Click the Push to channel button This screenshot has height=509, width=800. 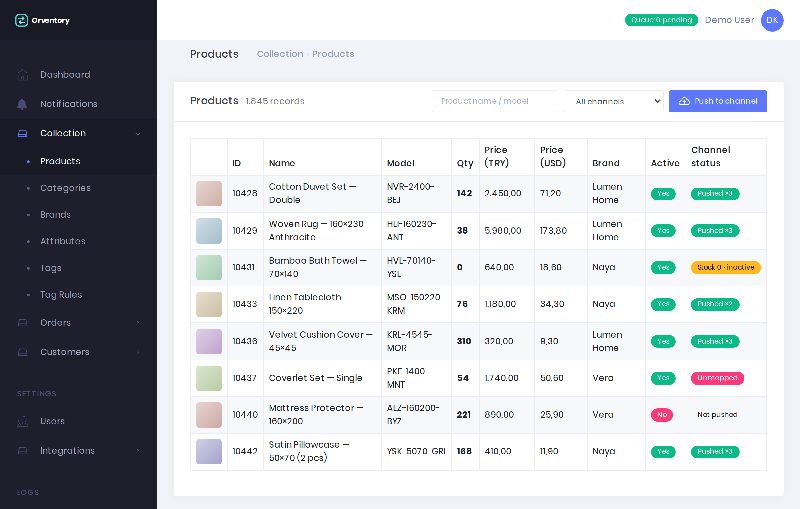pos(717,101)
